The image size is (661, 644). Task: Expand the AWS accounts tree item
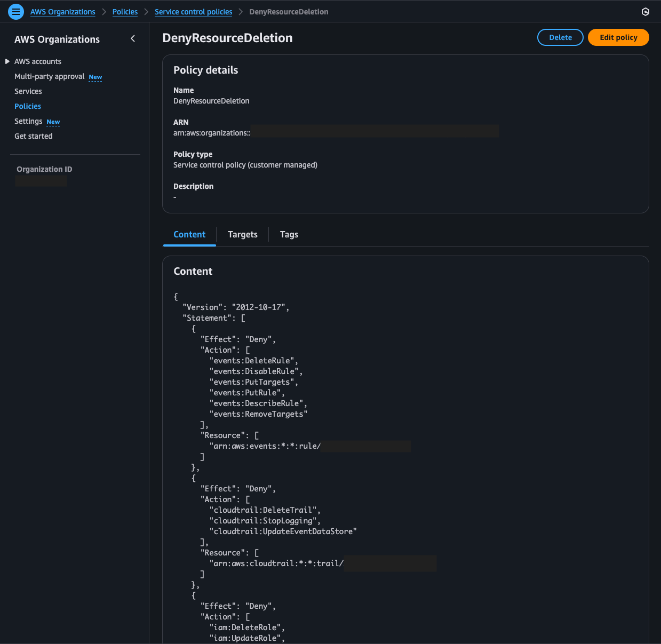pos(7,61)
